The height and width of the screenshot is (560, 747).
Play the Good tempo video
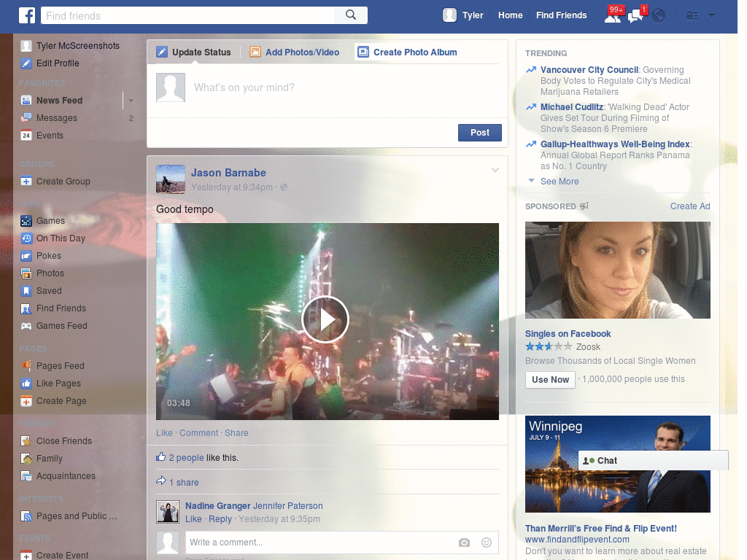pyautogui.click(x=325, y=319)
